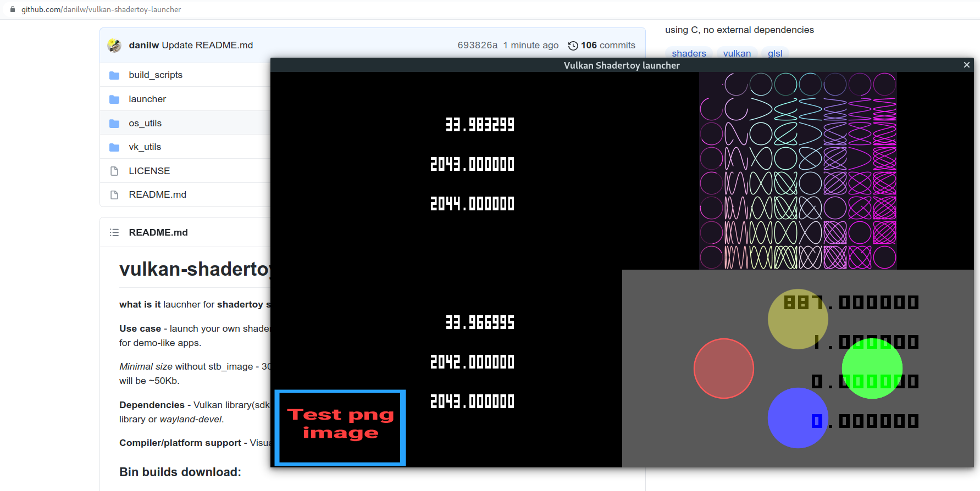Click the value 2042.000000
The image size is (980, 491).
472,362
